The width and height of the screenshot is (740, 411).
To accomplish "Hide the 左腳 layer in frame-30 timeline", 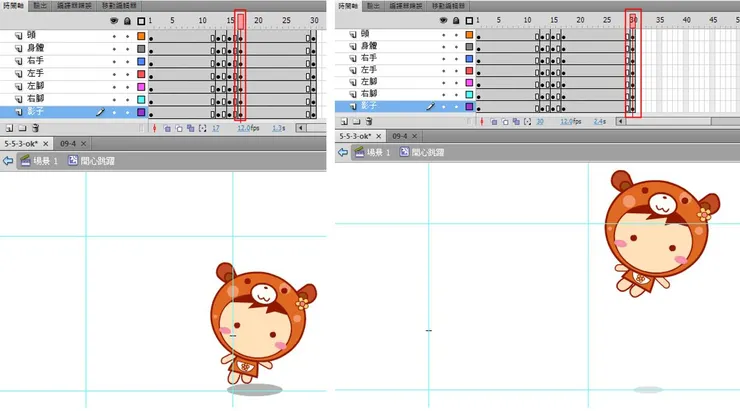I will pos(443,83).
